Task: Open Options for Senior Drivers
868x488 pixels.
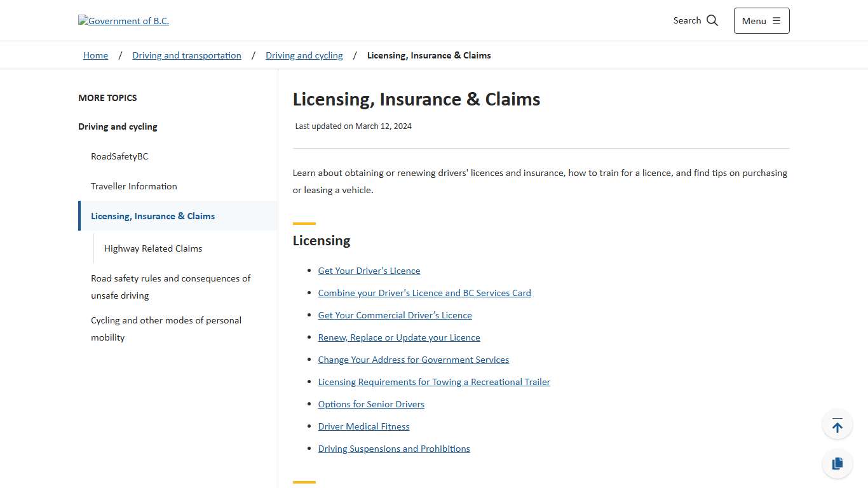Action: tap(371, 404)
